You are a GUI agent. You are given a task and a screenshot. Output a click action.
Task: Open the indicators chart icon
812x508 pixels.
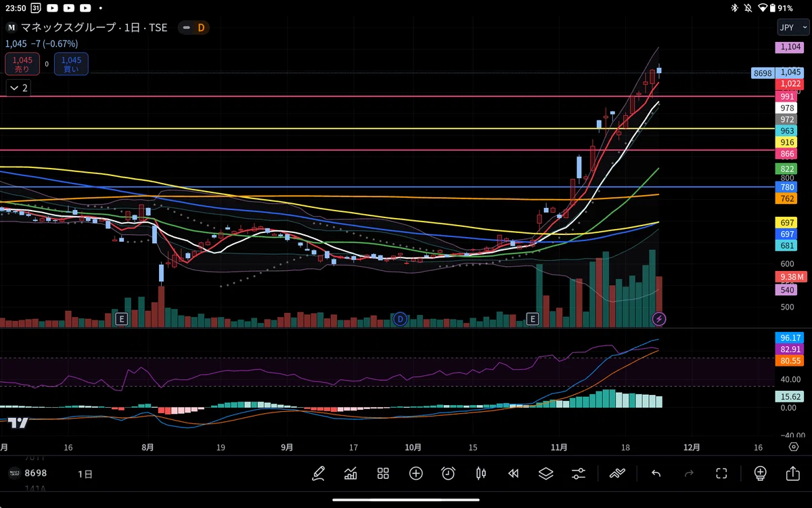pyautogui.click(x=351, y=473)
